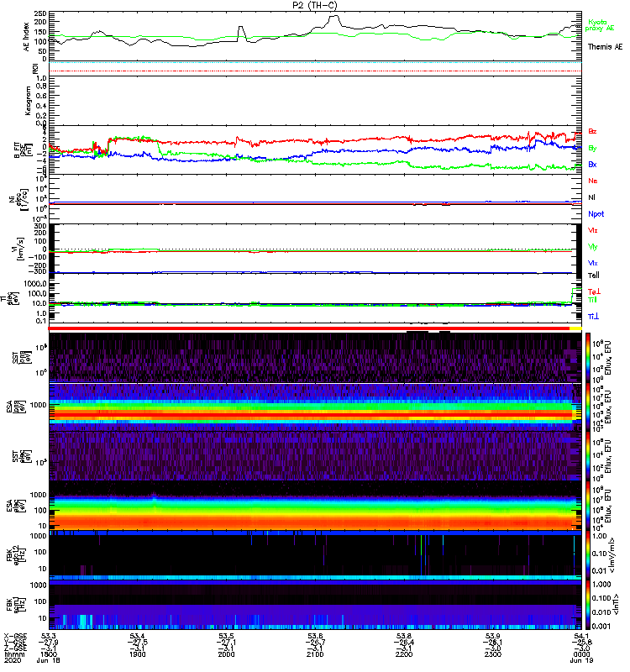This screenshot has width=630, height=672.
Task: Select the green 'Viy' legend entry
Action: click(x=592, y=247)
